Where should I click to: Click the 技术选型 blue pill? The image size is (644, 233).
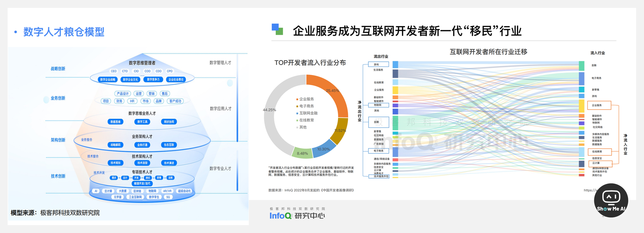coord(142,163)
